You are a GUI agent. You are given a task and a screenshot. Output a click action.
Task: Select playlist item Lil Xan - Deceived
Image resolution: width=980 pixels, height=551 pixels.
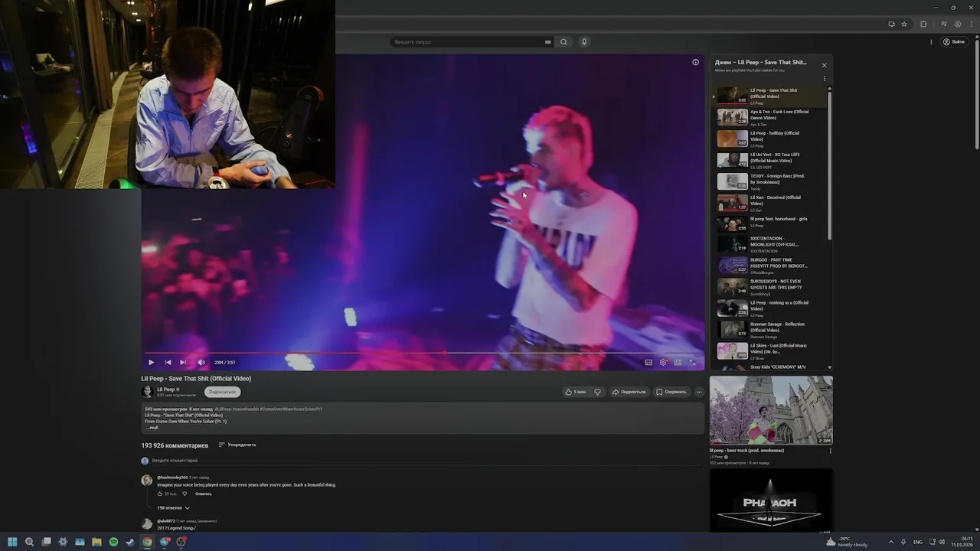770,203
